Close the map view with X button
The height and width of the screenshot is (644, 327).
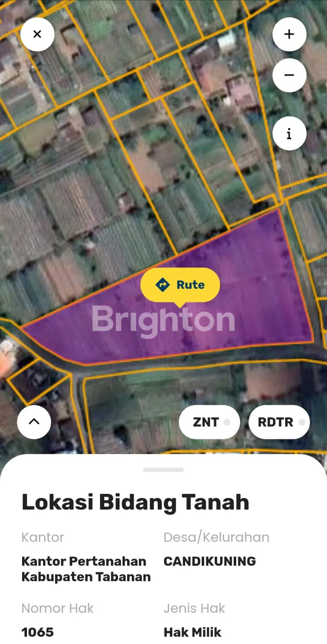pos(37,34)
